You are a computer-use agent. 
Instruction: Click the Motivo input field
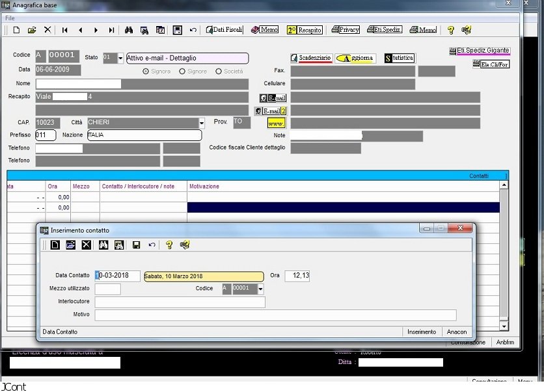pyautogui.click(x=275, y=315)
